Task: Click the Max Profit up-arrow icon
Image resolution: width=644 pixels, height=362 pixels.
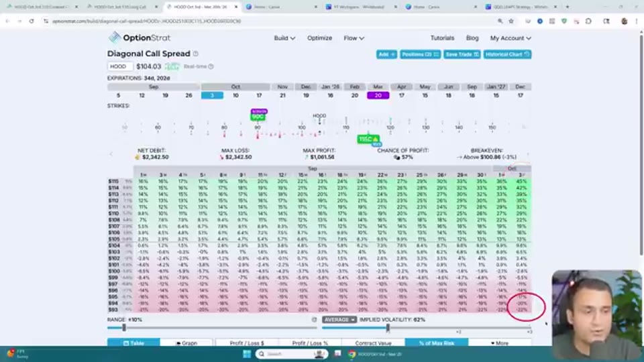Action: point(307,157)
